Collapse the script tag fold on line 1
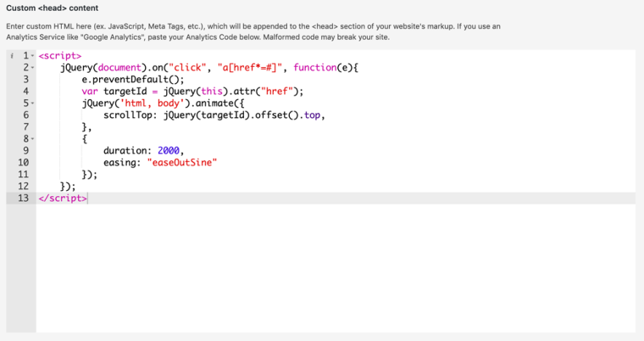Image resolution: width=644 pixels, height=341 pixels. [32, 55]
